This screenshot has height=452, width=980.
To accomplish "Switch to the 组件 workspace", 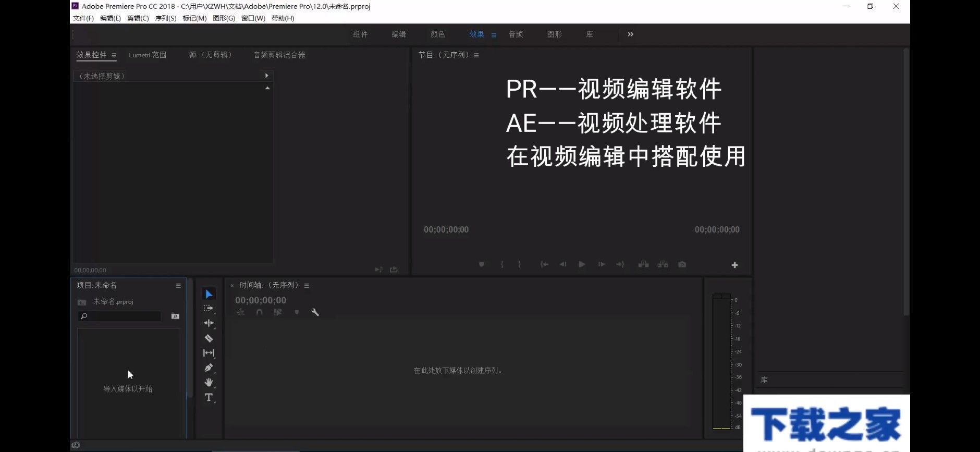I will click(x=360, y=34).
